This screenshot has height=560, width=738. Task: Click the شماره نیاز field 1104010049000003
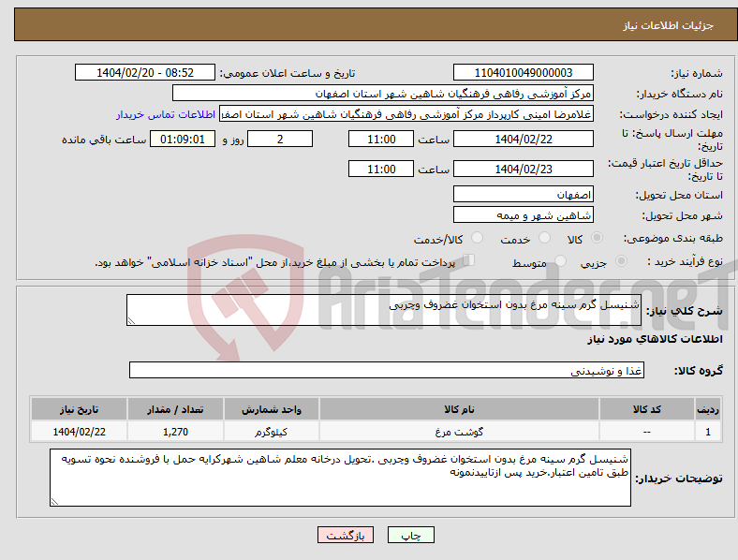pos(523,72)
